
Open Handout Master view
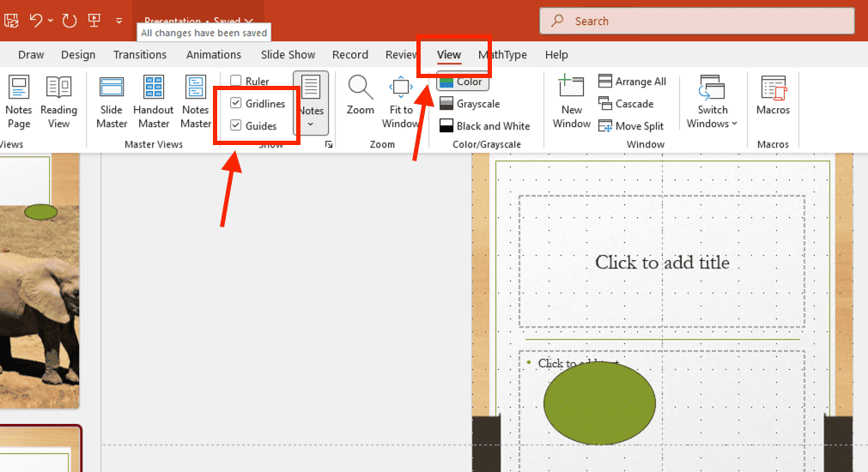point(153,101)
